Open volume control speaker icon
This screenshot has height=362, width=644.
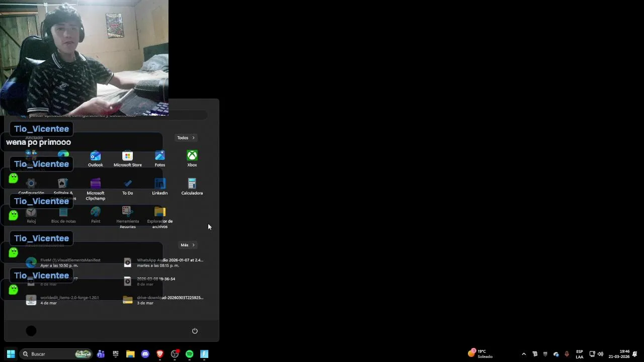click(600, 354)
